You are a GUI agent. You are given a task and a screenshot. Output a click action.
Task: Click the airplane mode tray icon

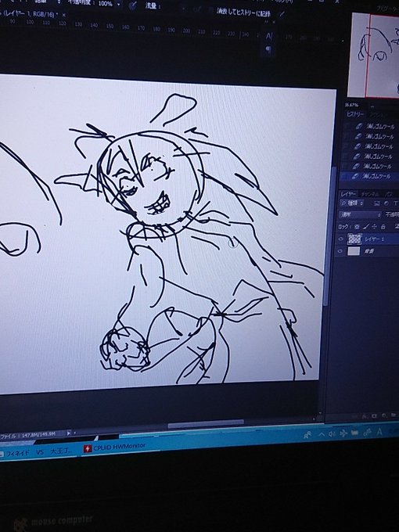click(343, 433)
